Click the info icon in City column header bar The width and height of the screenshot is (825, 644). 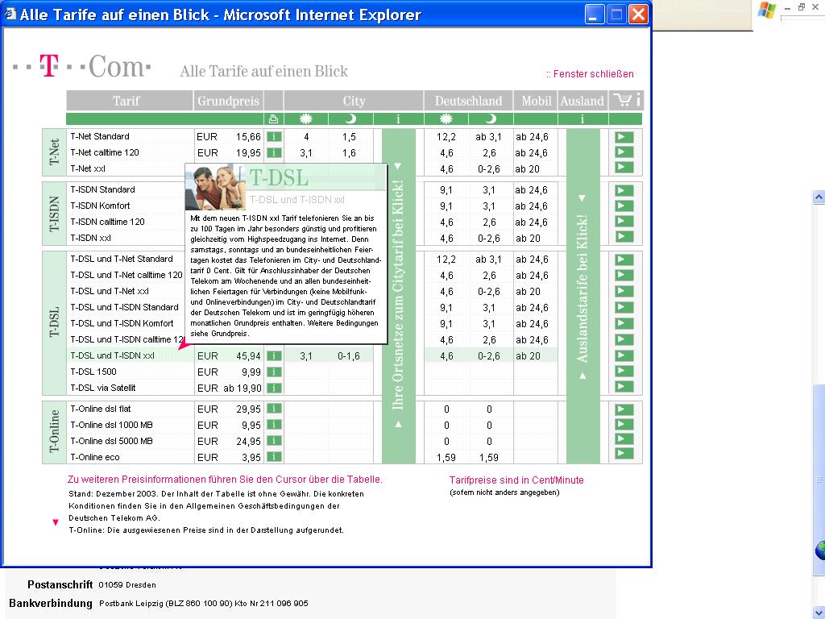(x=398, y=119)
